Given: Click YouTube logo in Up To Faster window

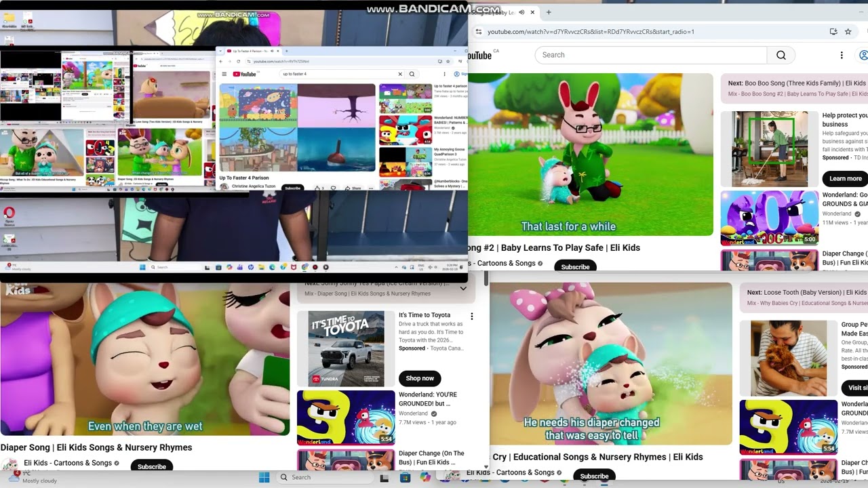Looking at the screenshot, I should coord(245,74).
